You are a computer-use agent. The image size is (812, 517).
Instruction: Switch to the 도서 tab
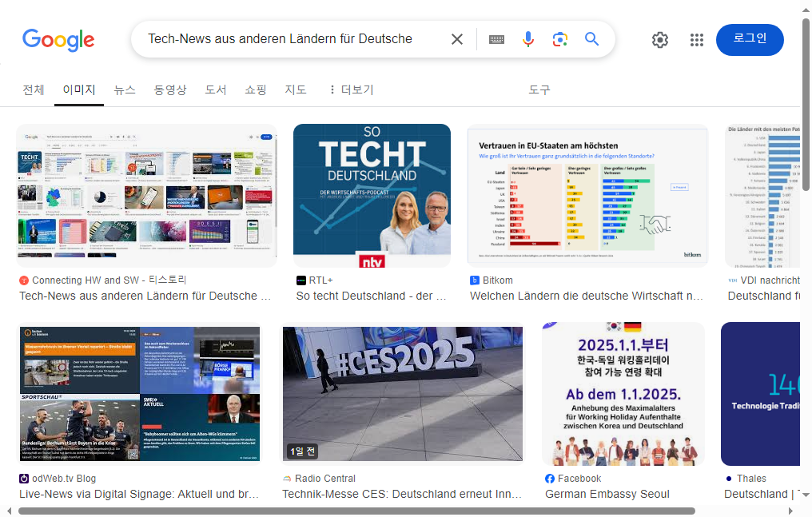(216, 89)
